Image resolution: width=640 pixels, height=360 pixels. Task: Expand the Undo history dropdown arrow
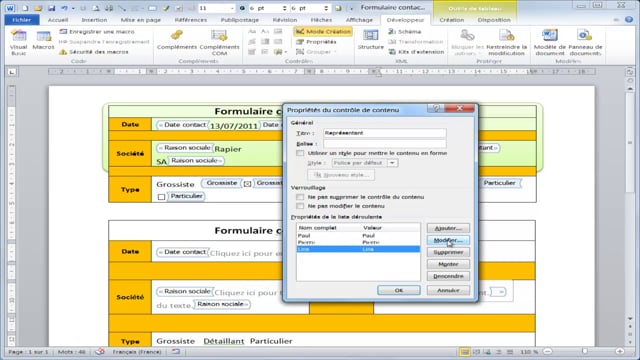(72, 8)
